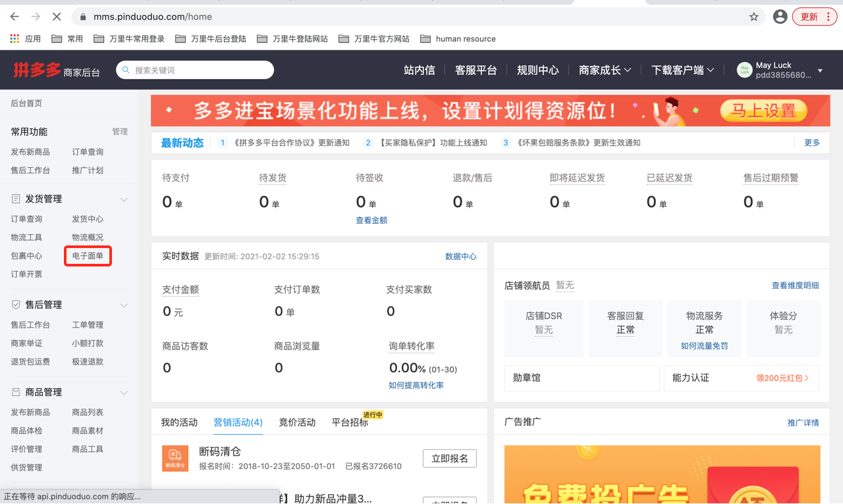Open the 万里牛官方网站 bookmark folder
Image resolution: width=843 pixels, height=504 pixels.
click(374, 39)
